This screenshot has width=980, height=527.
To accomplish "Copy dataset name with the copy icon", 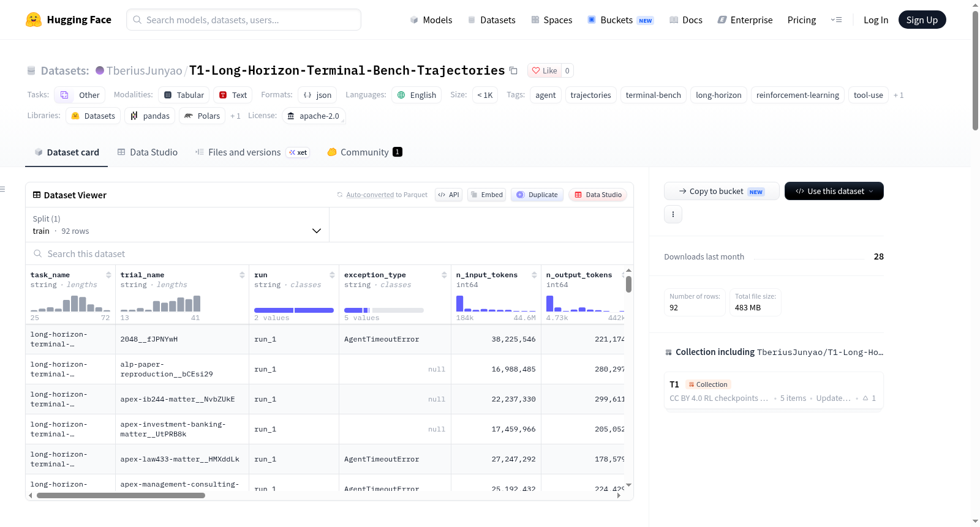I will click(x=514, y=70).
